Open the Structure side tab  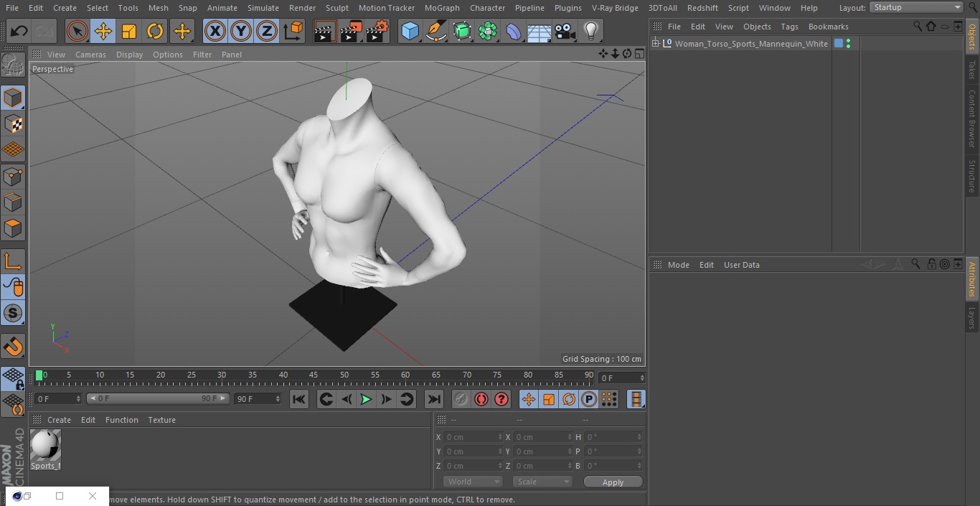(x=972, y=177)
